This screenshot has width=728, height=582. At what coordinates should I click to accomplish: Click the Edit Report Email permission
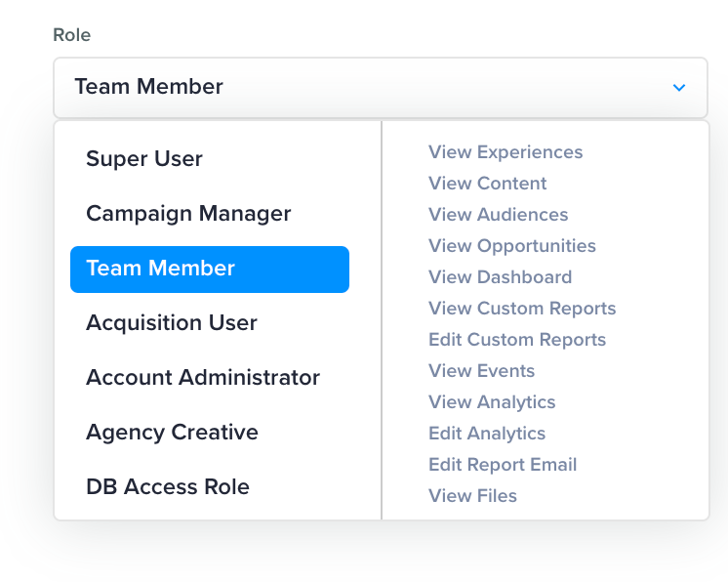pyautogui.click(x=503, y=465)
